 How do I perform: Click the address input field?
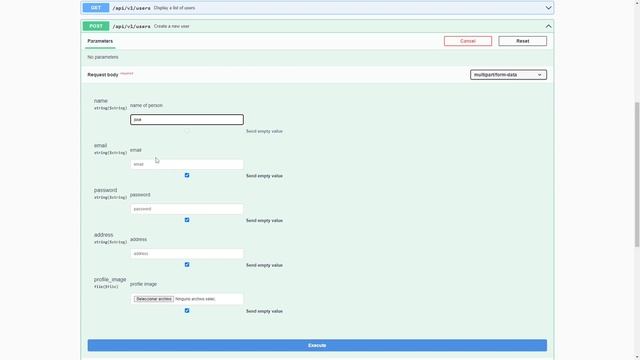187,253
